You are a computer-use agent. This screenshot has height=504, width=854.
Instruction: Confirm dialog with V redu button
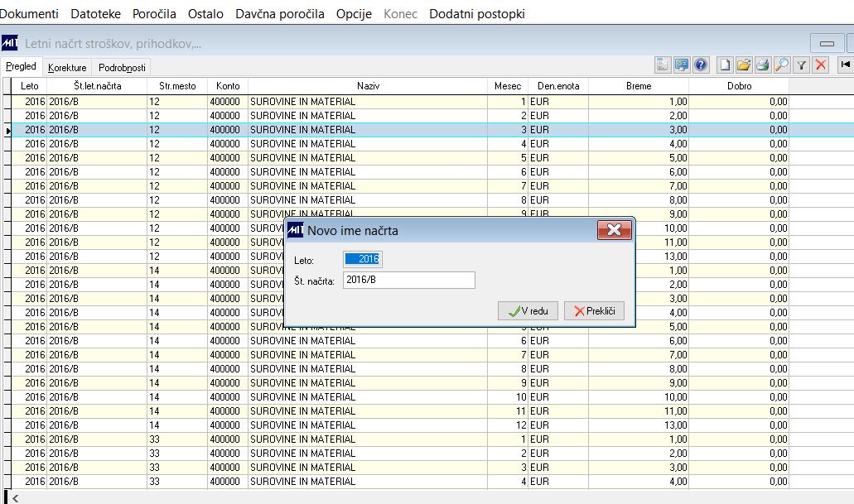528,311
